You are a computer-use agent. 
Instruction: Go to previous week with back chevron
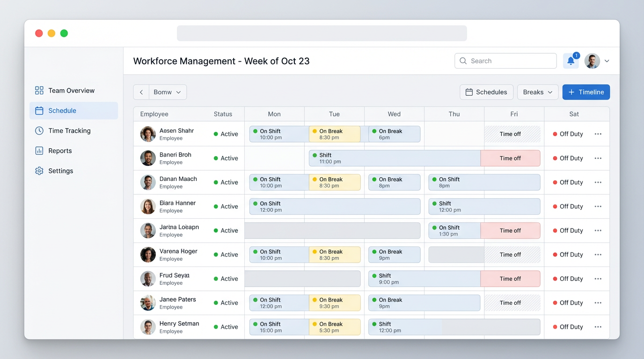pyautogui.click(x=141, y=92)
